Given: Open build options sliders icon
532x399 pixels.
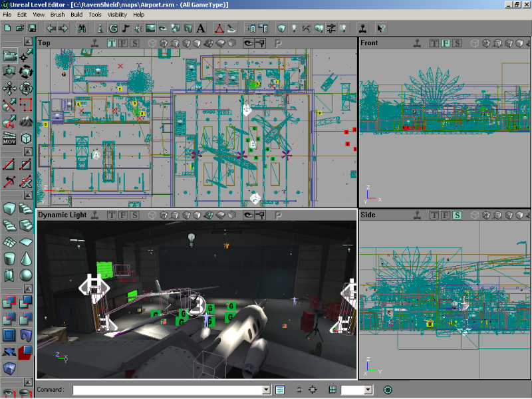Looking at the screenshot, I should pos(331,29).
